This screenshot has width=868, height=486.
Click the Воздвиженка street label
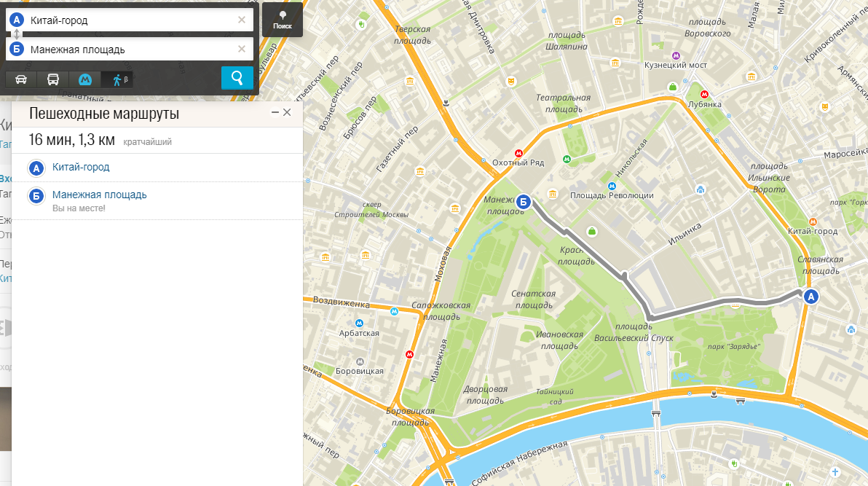pyautogui.click(x=341, y=302)
